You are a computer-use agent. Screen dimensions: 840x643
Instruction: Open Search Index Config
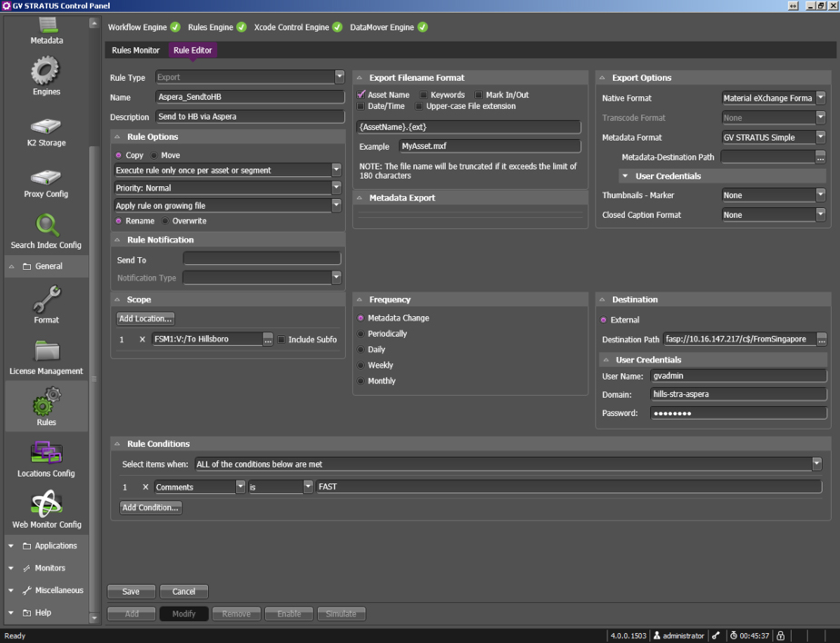pyautogui.click(x=45, y=226)
